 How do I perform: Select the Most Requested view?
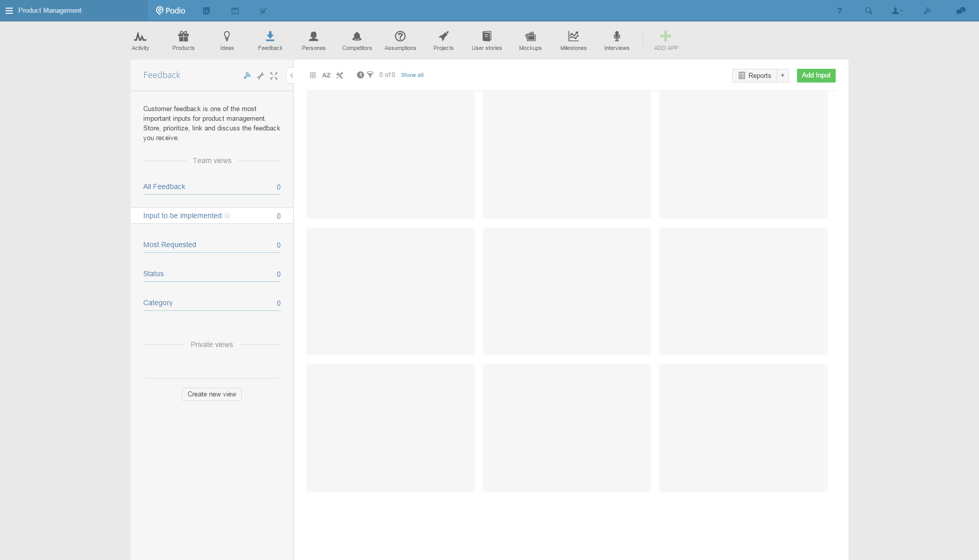pos(170,245)
